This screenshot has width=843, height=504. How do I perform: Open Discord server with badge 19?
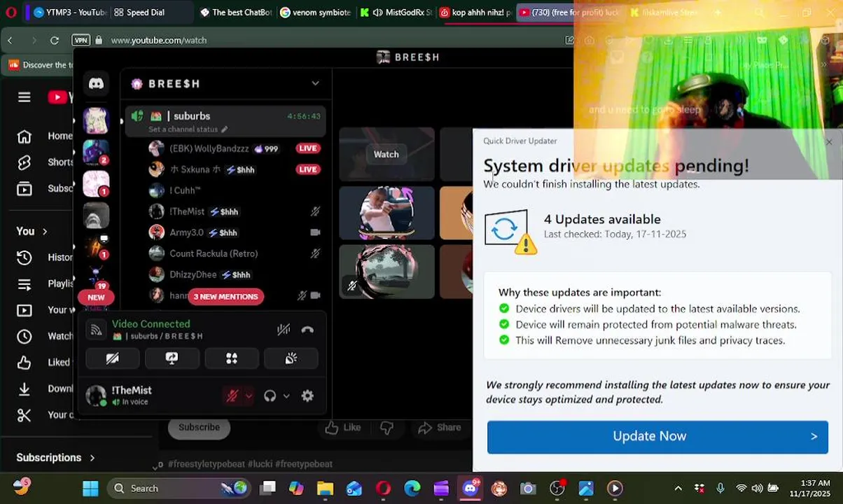[95, 279]
